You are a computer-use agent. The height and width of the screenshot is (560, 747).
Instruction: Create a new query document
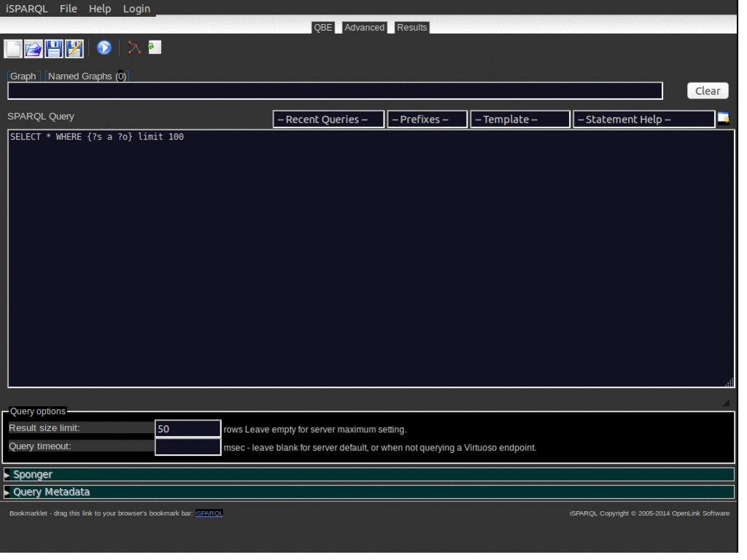click(x=12, y=48)
